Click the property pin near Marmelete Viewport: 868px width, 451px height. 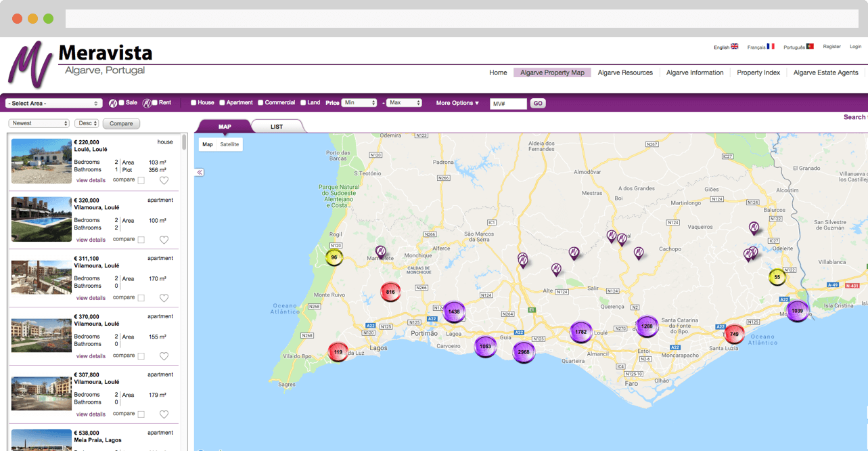[x=380, y=252]
